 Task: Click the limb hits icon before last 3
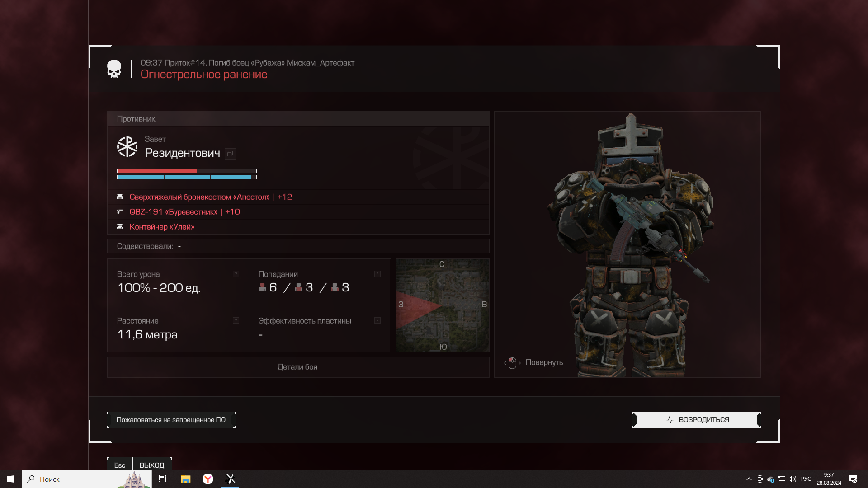pos(335,287)
